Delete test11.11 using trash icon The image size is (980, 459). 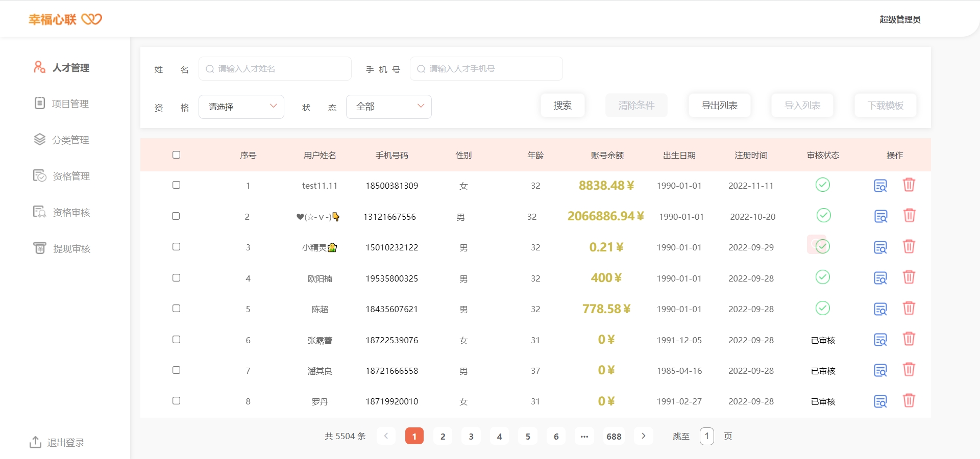coord(909,185)
